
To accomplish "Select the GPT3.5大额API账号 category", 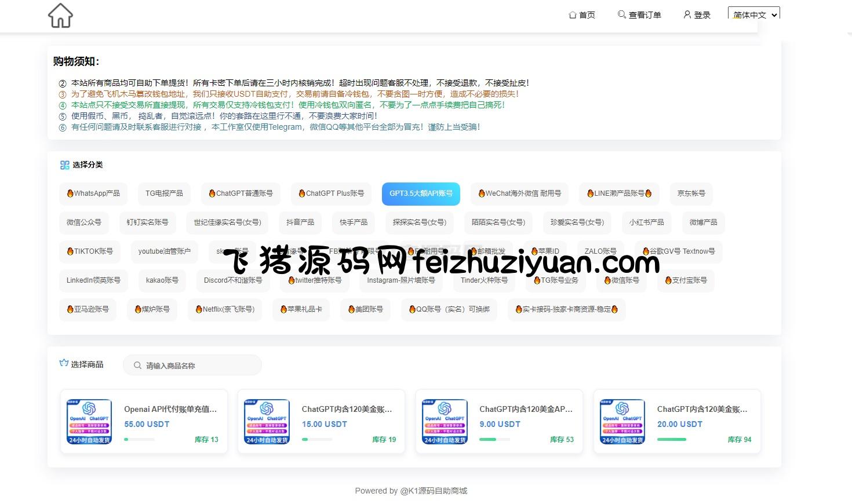I will pos(421,193).
